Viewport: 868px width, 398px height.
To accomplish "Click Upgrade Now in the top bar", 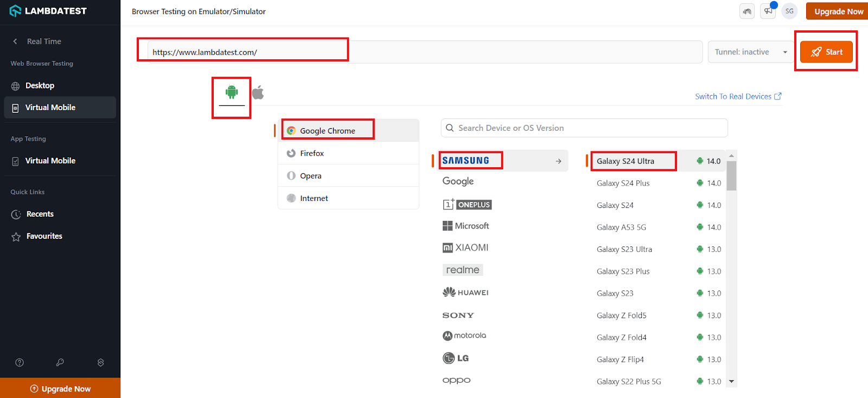I will tap(838, 11).
